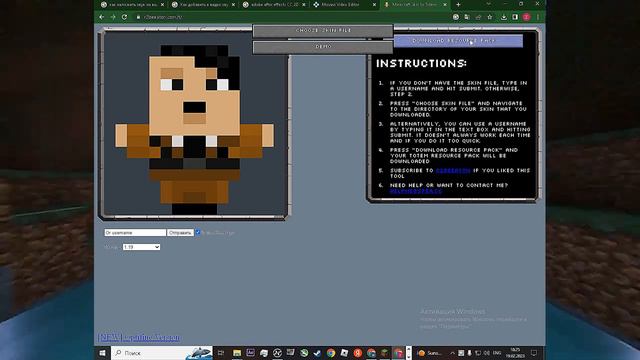Open the NEW version link at the page bottom
The image size is (640, 360).
point(139,338)
